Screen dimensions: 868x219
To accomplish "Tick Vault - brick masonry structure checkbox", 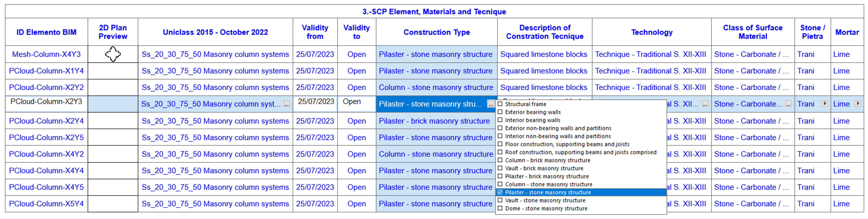I will [500, 168].
